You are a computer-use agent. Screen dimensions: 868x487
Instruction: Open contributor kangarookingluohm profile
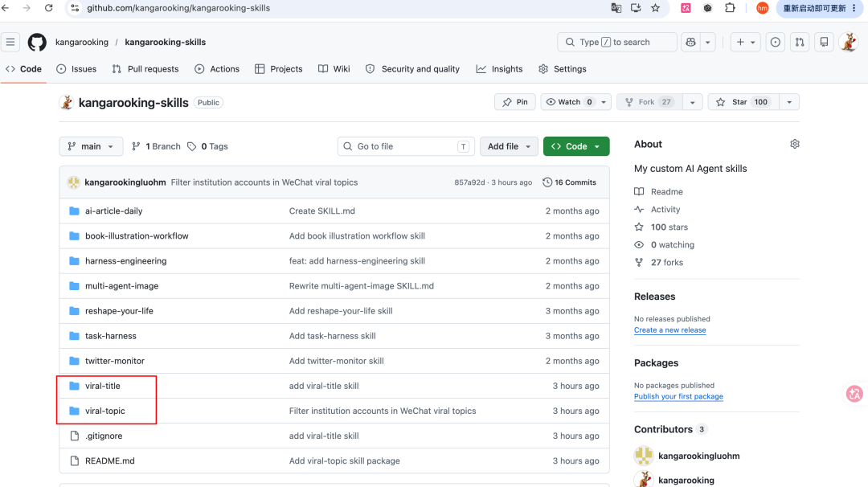coord(698,456)
